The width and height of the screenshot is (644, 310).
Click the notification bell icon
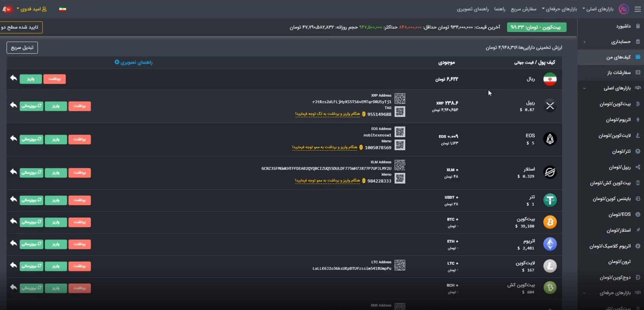pyautogui.click(x=6, y=9)
